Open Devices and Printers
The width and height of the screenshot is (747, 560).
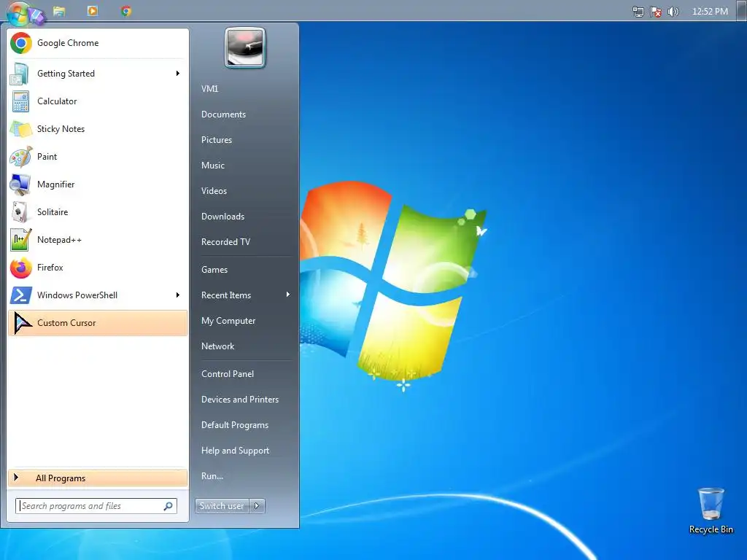tap(239, 399)
